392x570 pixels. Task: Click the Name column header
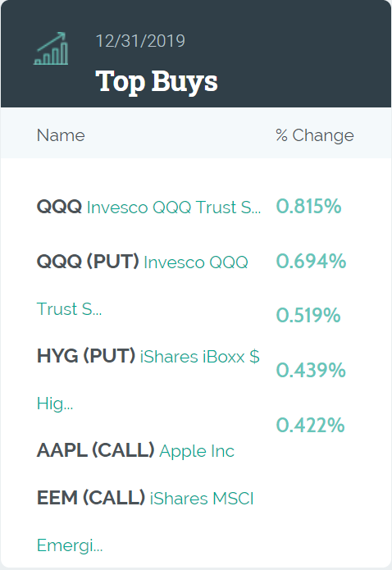tap(61, 135)
